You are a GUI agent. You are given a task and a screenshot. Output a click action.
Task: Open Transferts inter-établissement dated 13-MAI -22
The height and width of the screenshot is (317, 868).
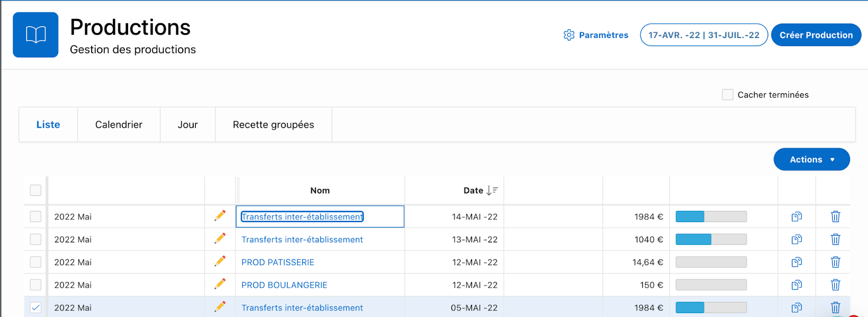coord(302,240)
